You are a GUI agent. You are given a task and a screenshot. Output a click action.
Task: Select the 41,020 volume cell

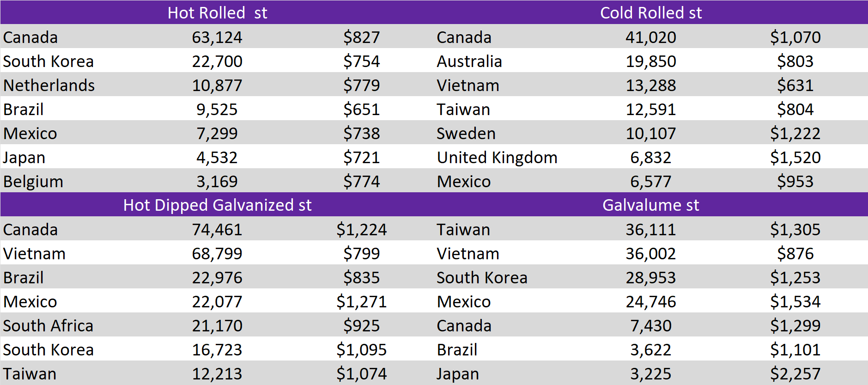pyautogui.click(x=650, y=37)
